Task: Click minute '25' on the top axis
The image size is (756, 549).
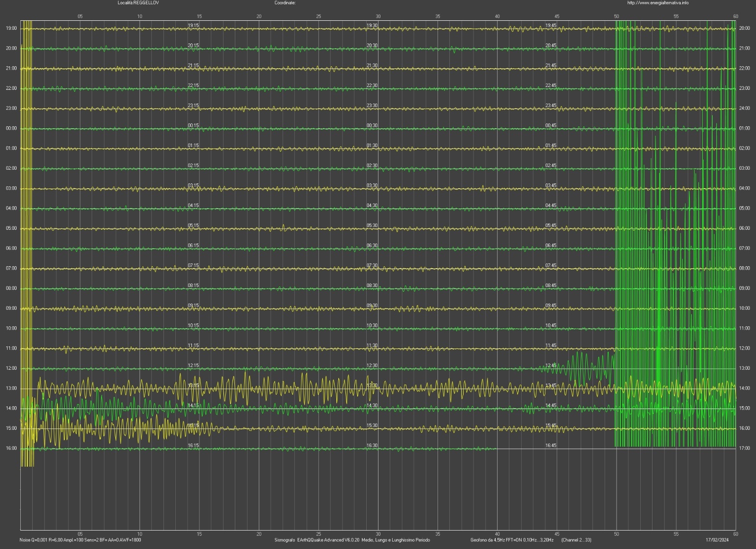Action: (318, 17)
